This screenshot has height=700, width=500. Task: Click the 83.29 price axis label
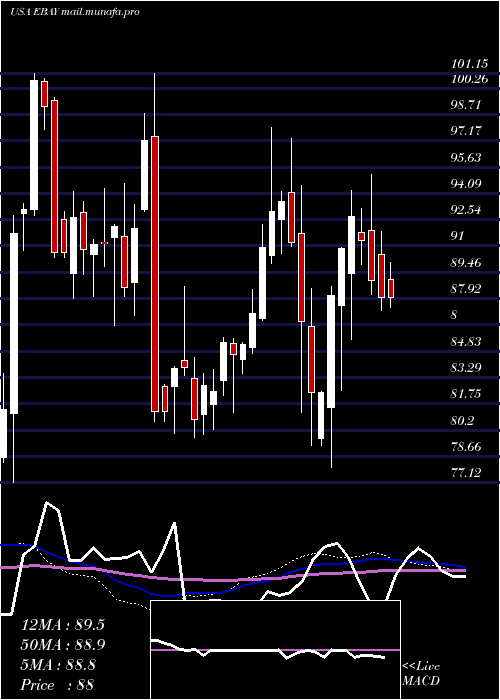466,368
